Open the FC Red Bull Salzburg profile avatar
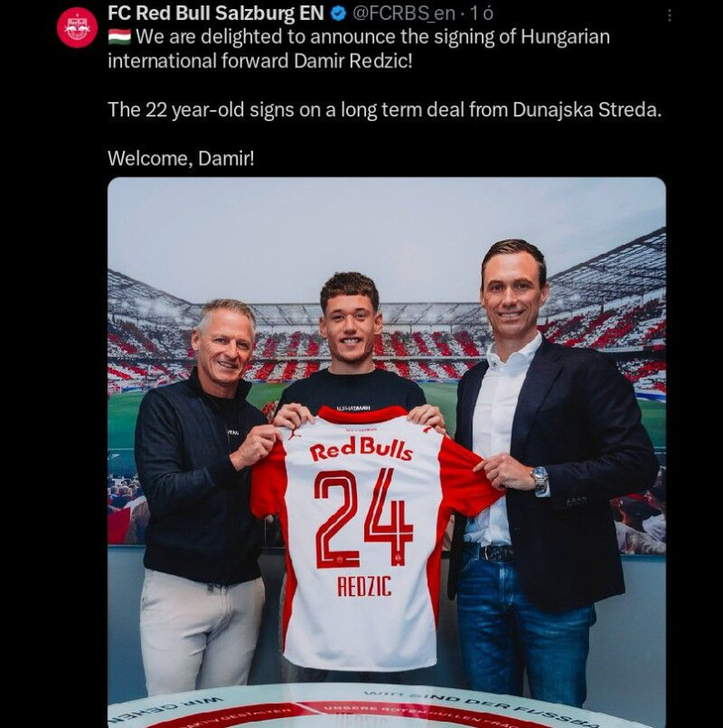723x728 pixels. pos(77,28)
